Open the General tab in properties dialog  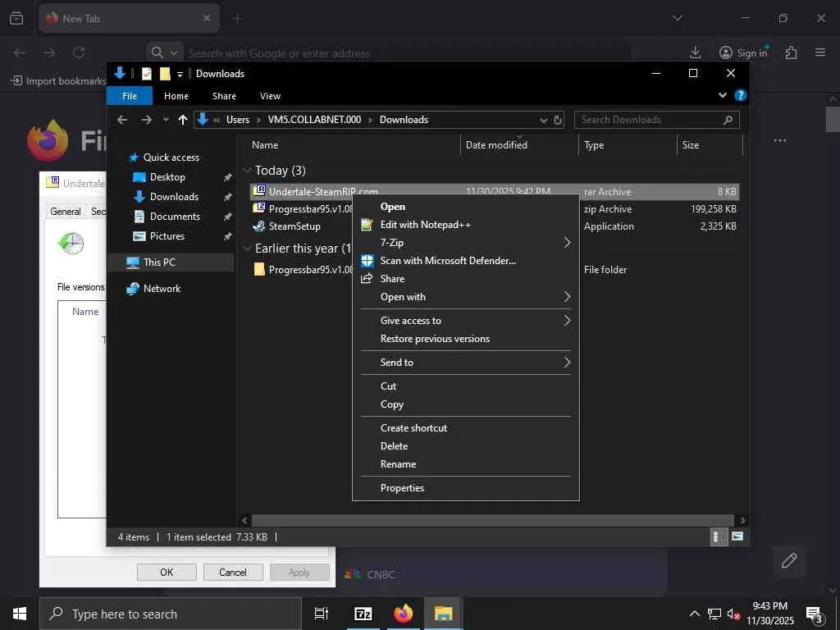66,212
